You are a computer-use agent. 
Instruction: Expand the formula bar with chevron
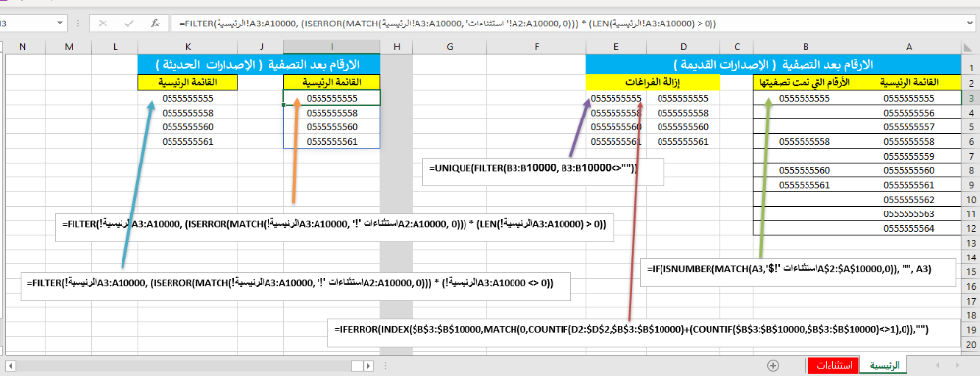(972, 23)
